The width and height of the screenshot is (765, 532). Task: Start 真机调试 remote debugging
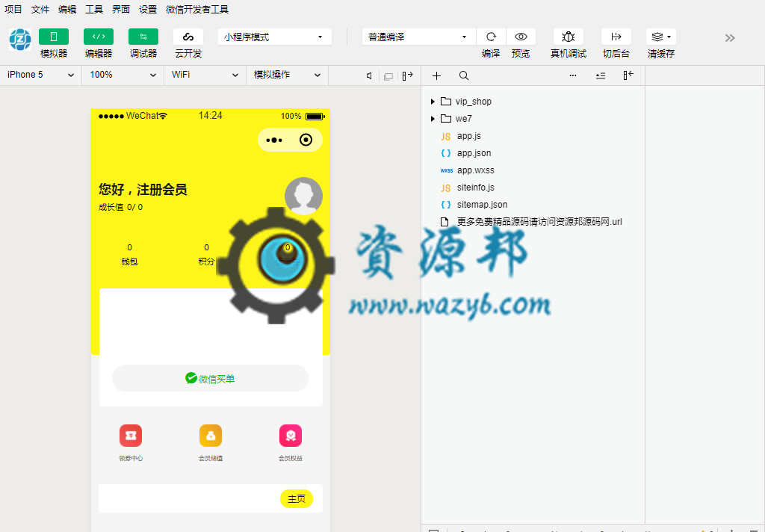(x=569, y=37)
